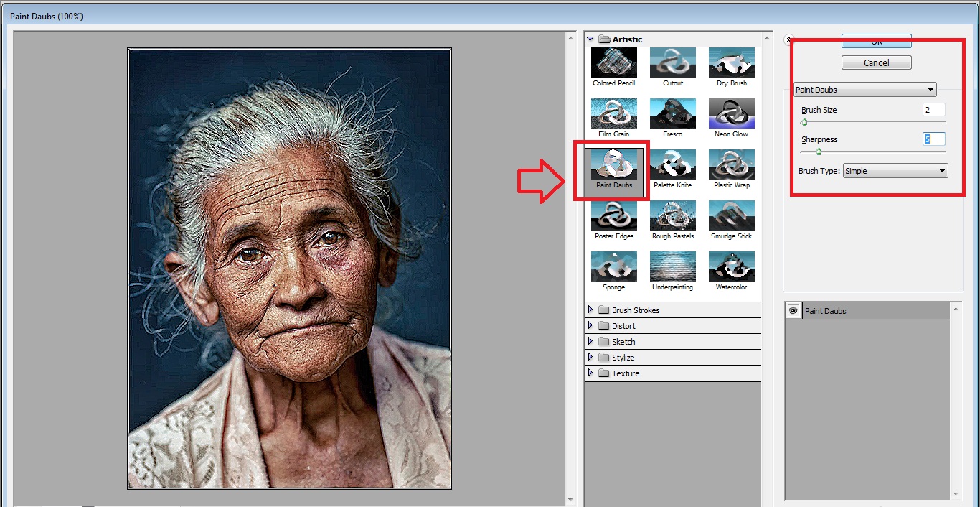The width and height of the screenshot is (980, 507).
Task: Expand the Distort filter category
Action: 590,326
